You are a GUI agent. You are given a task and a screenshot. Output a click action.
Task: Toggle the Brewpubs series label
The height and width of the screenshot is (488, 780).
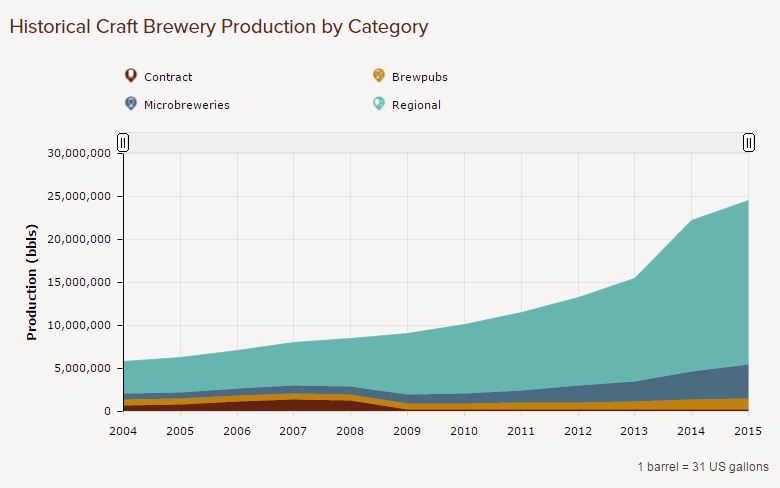[420, 77]
